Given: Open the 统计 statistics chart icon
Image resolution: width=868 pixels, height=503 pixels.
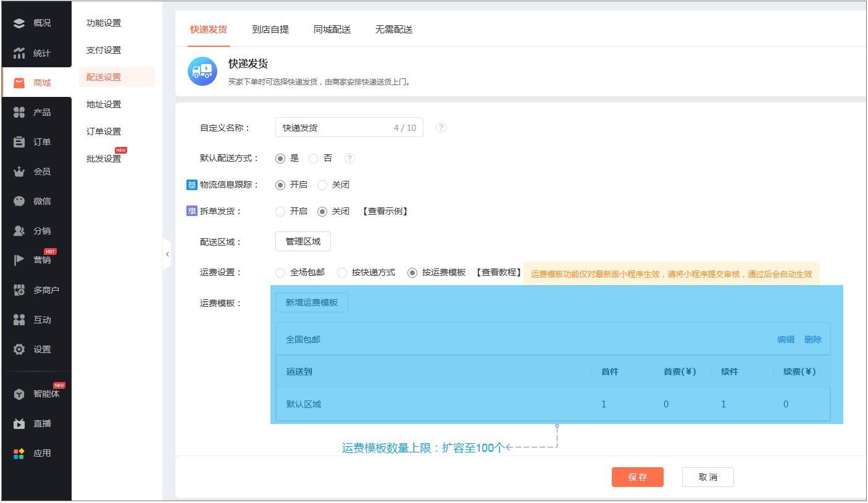Looking at the screenshot, I should click(x=19, y=53).
